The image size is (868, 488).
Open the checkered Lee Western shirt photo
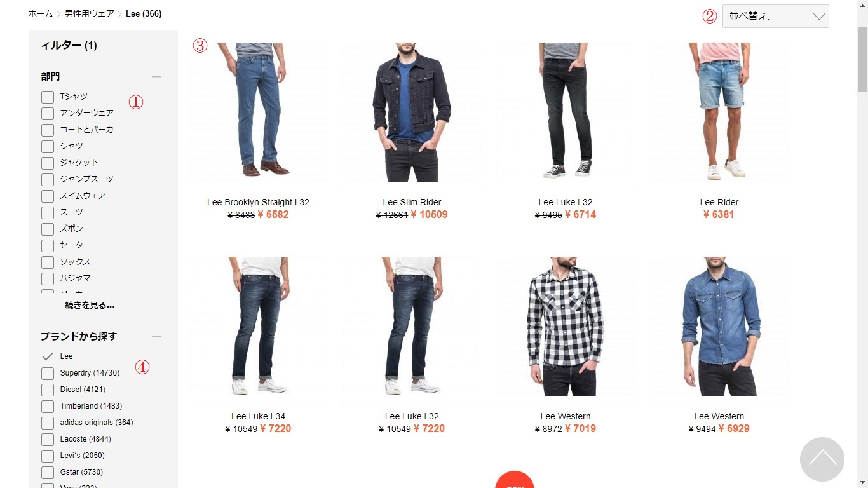point(566,327)
